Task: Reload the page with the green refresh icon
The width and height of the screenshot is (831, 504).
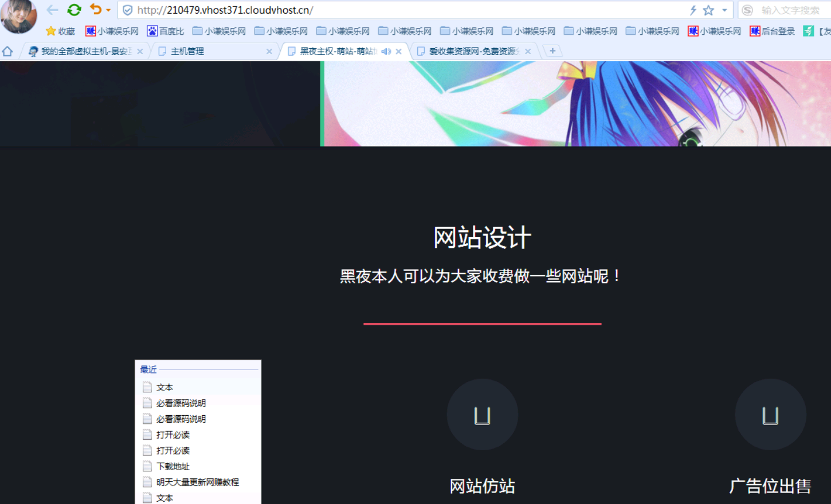Action: (x=74, y=10)
